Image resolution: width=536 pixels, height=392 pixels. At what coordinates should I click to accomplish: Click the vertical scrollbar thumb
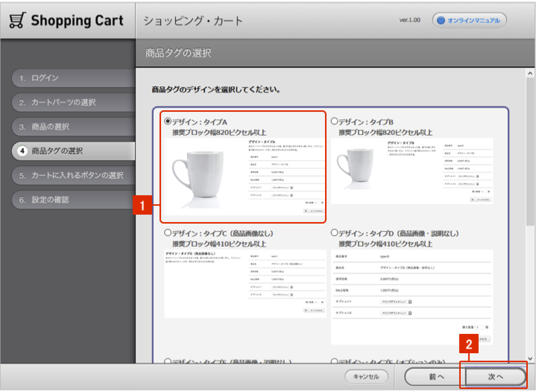(x=530, y=151)
